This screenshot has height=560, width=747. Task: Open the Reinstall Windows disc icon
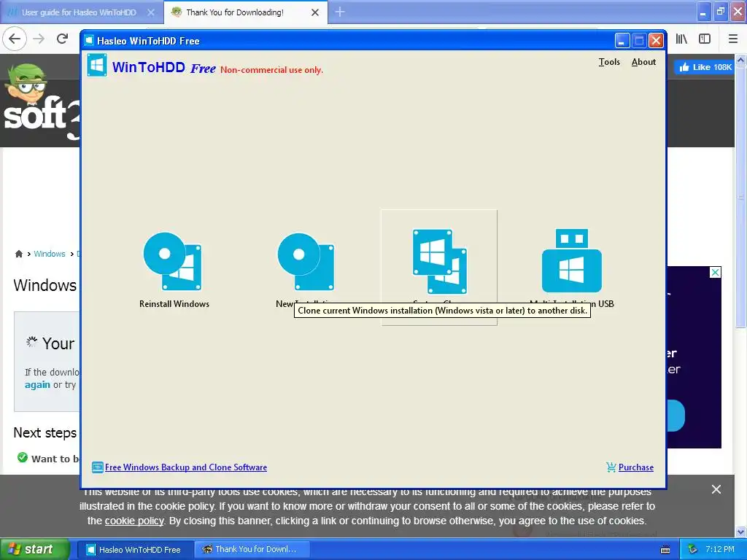[172, 261]
